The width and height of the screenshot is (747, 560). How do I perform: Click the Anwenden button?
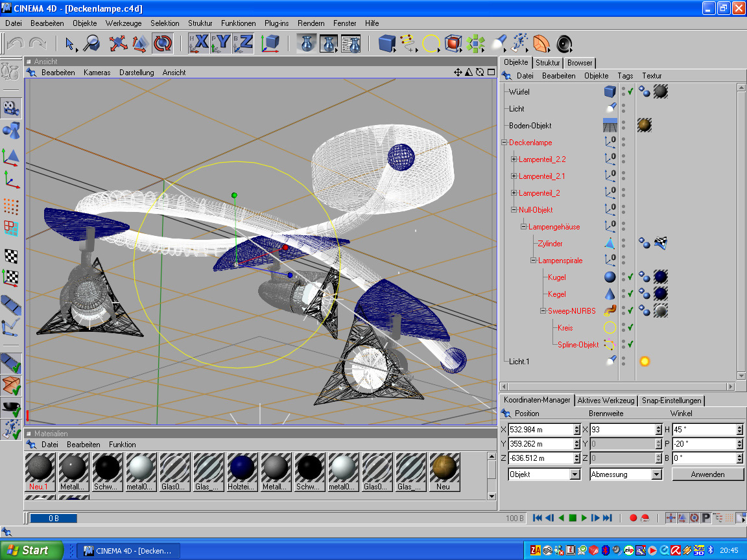tap(707, 474)
